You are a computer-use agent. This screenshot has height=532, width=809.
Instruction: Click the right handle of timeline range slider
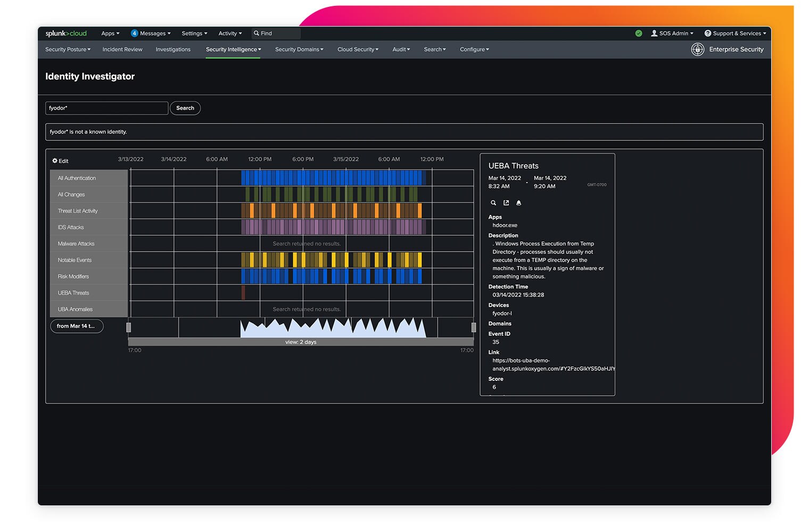[473, 327]
